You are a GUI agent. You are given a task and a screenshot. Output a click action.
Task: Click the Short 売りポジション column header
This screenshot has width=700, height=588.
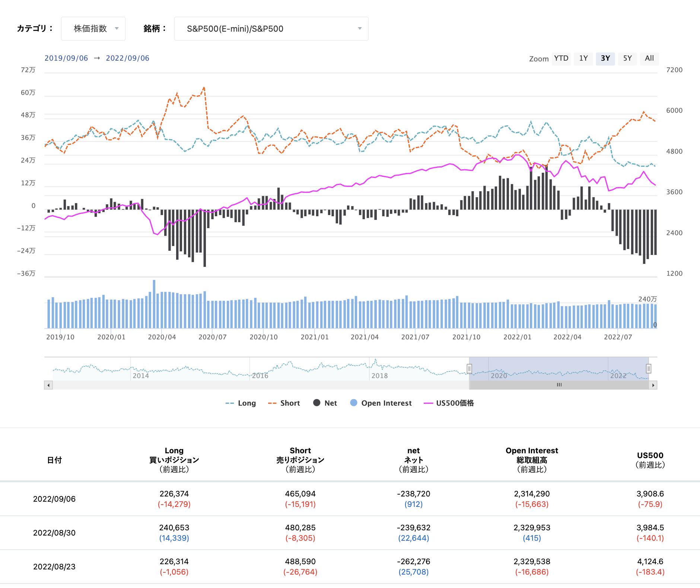click(300, 460)
